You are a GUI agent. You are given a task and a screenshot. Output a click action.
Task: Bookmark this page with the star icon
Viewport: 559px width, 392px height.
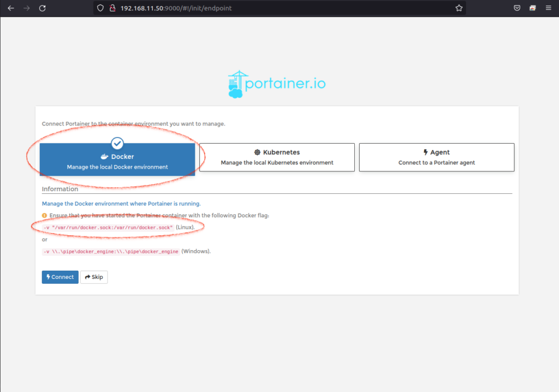coord(459,8)
